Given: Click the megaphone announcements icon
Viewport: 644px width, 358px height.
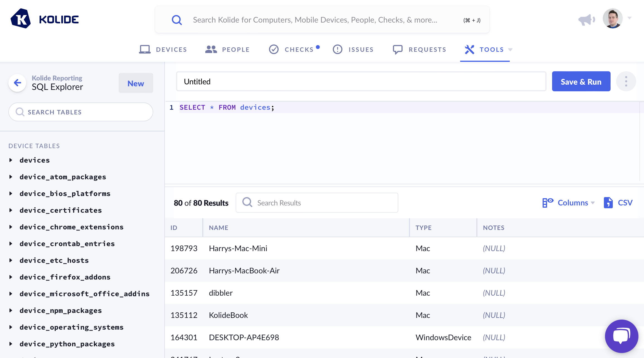Looking at the screenshot, I should [586, 19].
